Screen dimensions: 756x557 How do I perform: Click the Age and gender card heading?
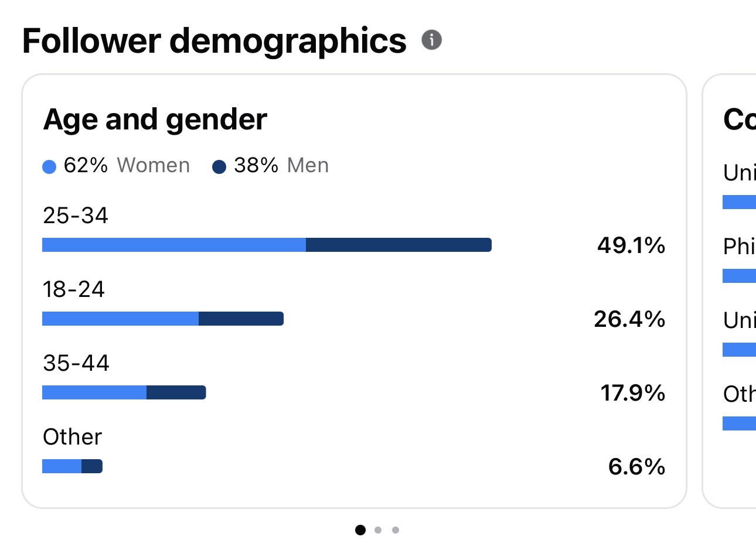click(x=155, y=120)
